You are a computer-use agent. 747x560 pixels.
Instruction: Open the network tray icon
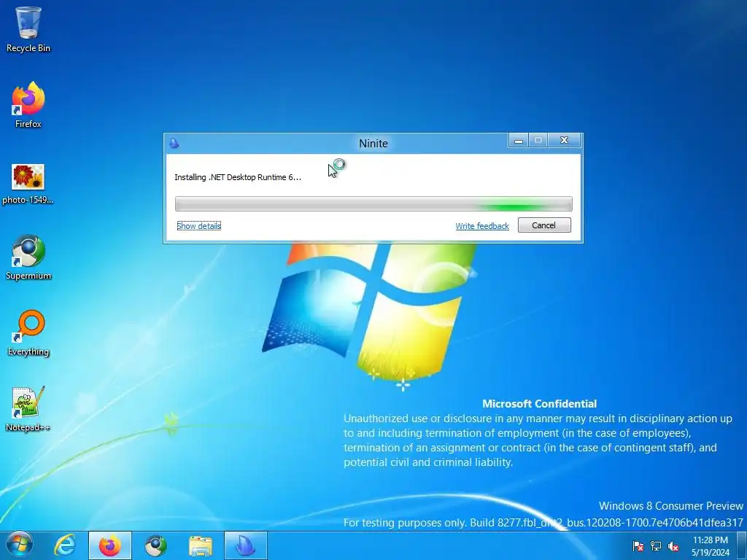656,546
